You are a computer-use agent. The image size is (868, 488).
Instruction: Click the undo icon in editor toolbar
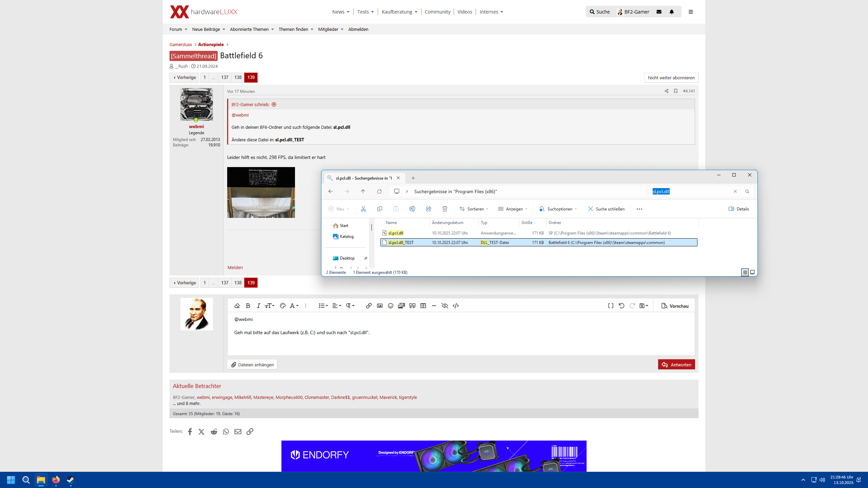tap(621, 306)
